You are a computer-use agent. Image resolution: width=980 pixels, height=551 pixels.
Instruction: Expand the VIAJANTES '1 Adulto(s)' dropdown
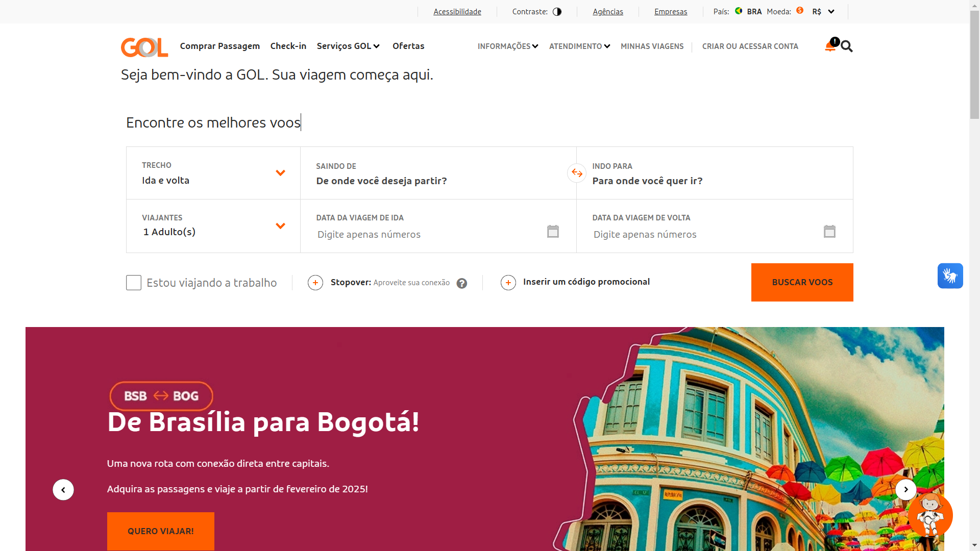coord(213,226)
